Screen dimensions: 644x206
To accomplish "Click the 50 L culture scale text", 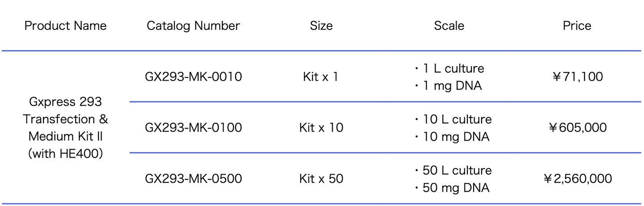I will click(457, 171).
